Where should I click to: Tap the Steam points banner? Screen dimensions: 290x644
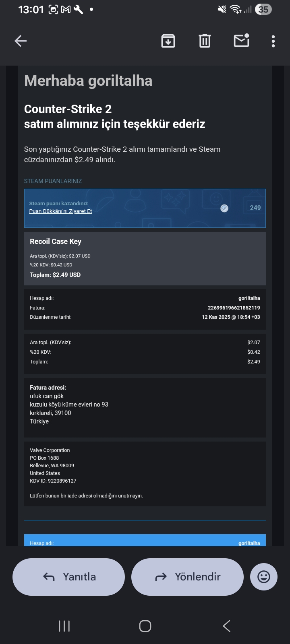tap(145, 208)
